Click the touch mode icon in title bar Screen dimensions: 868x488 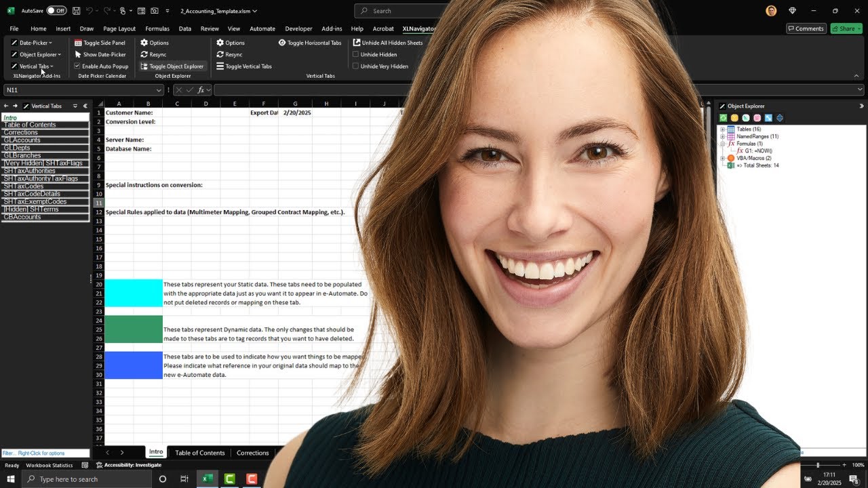click(x=122, y=11)
